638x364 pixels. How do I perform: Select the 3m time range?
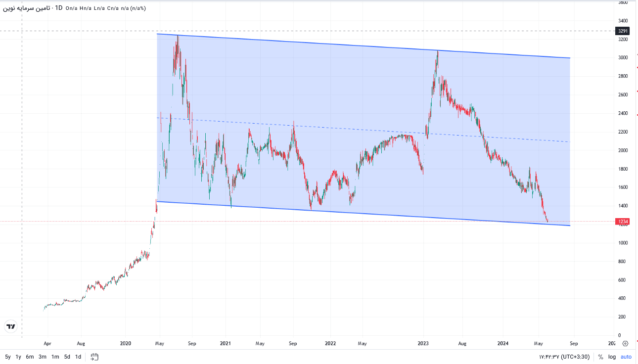coord(43,357)
